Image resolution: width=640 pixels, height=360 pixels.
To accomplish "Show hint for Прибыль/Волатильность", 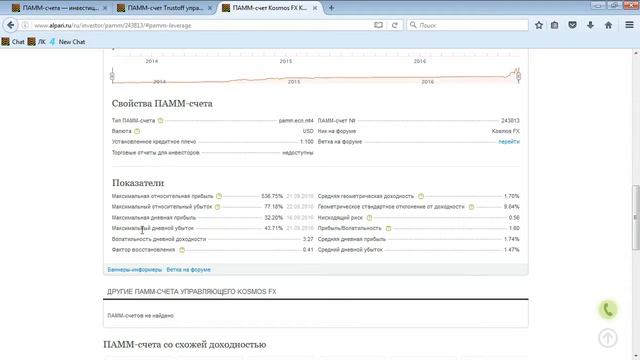I will (x=389, y=228).
